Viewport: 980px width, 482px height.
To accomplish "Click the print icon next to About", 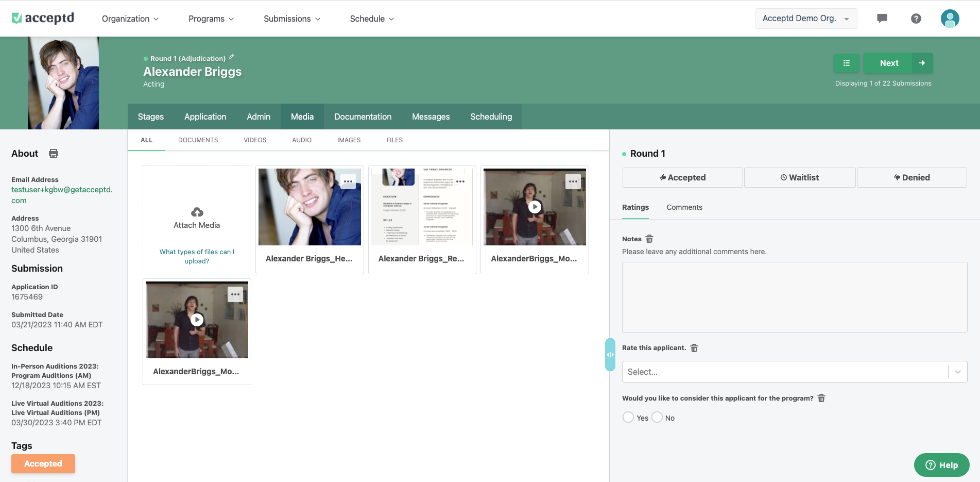I will (x=54, y=153).
